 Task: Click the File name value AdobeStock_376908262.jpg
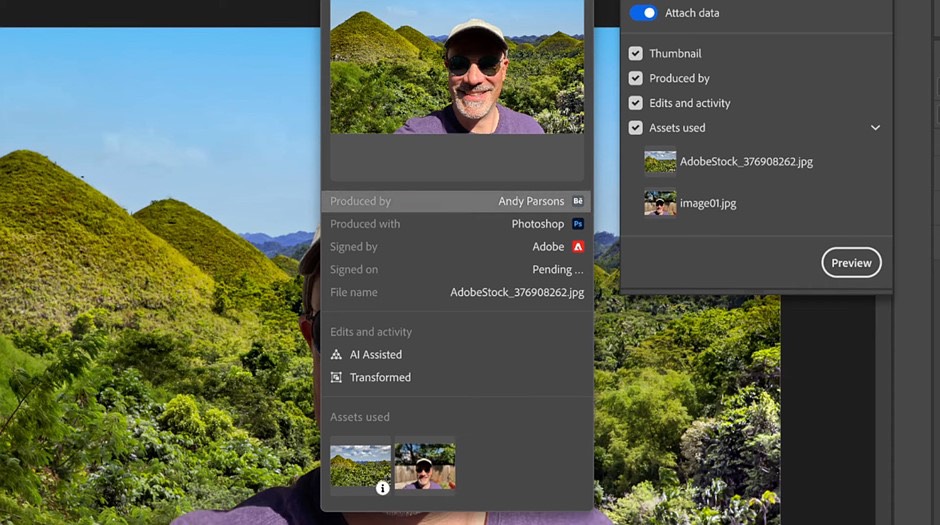coord(517,292)
